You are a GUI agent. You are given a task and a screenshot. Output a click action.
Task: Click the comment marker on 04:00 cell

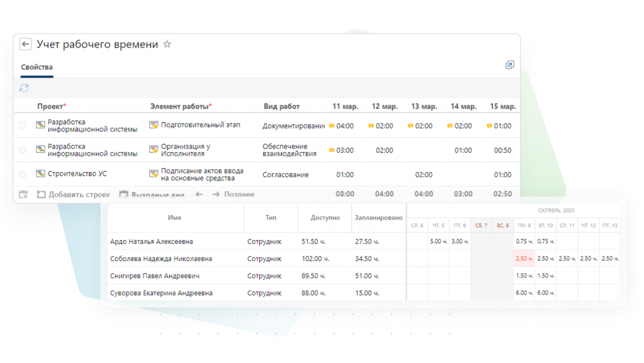(x=331, y=126)
